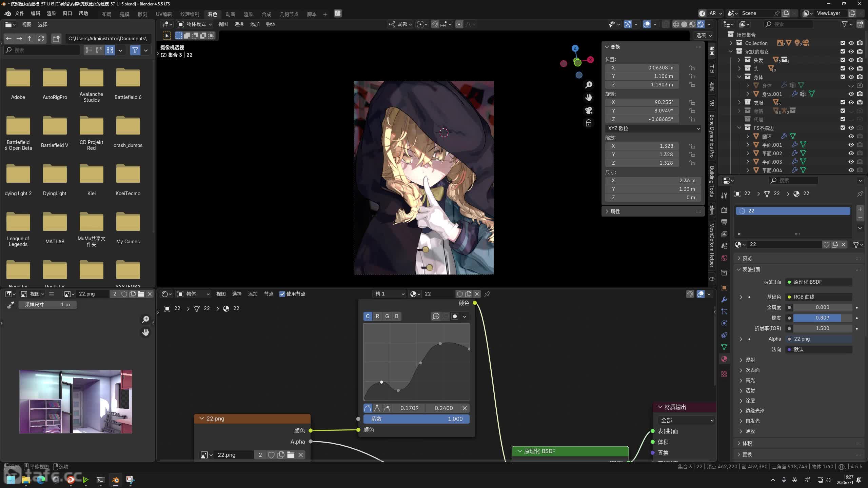Hide 平面.001 using its eye icon
This screenshot has height=488, width=868.
point(851,145)
